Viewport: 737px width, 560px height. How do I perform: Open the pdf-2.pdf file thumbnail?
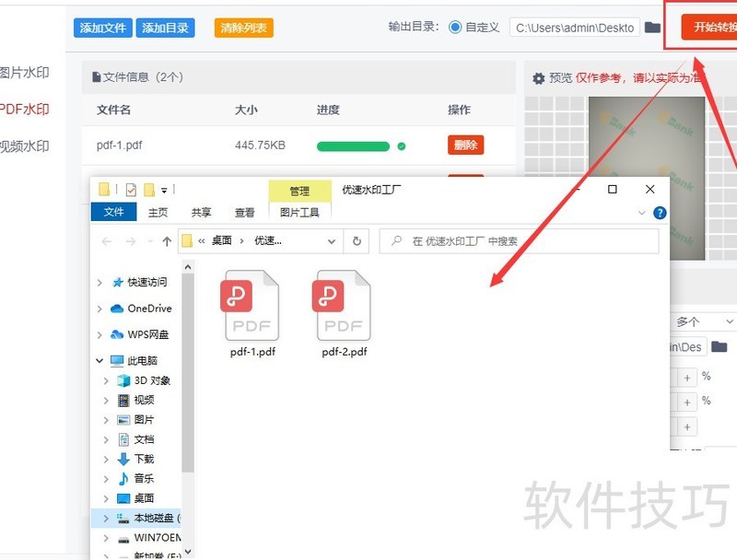click(342, 306)
